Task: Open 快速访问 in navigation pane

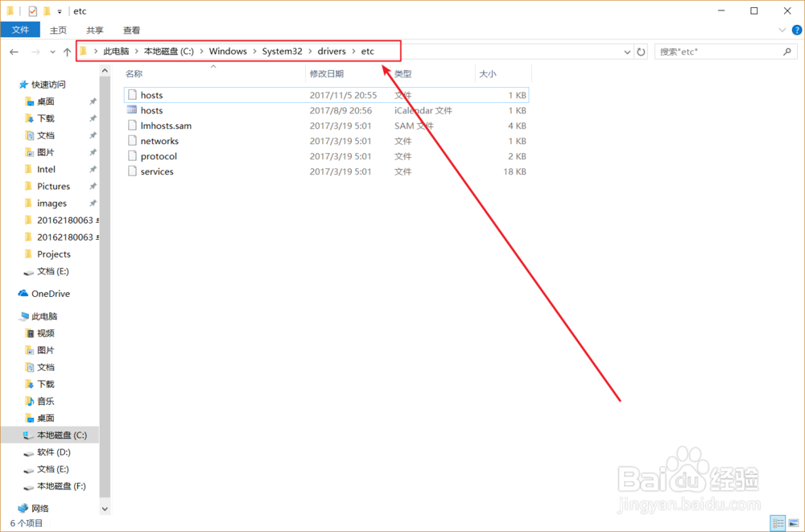Action: [48, 85]
